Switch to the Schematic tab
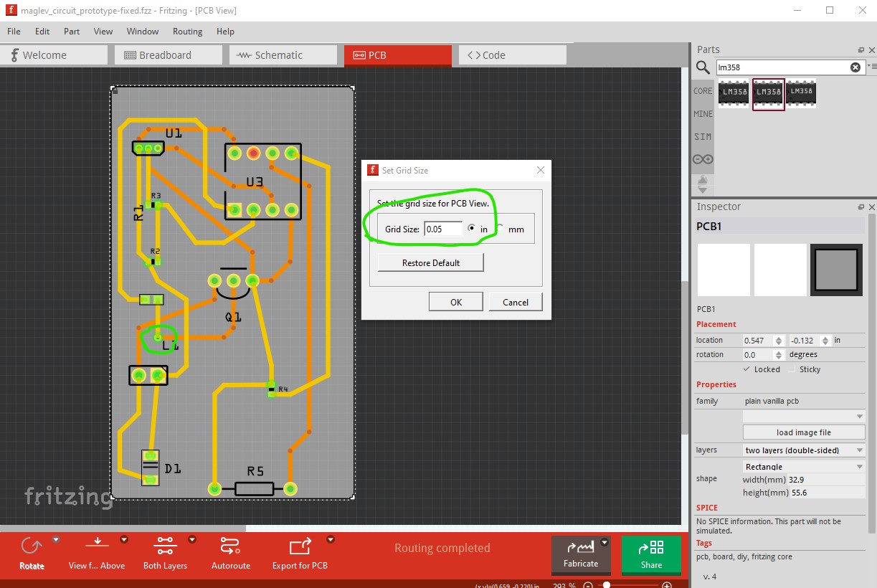Image resolution: width=877 pixels, height=588 pixels. [283, 55]
